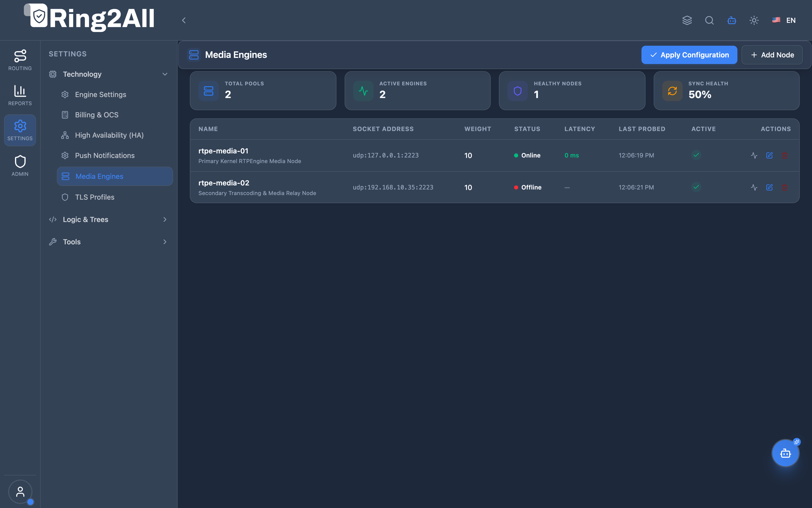Edit the rtpe-media-01 node
The width and height of the screenshot is (812, 508).
(x=769, y=155)
